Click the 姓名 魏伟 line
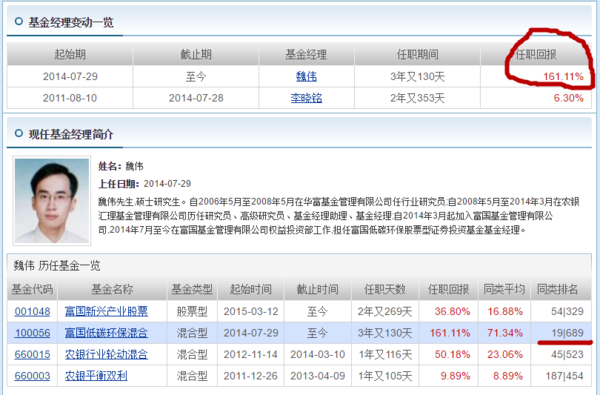Screen dimensions: 600x395 click(121, 166)
